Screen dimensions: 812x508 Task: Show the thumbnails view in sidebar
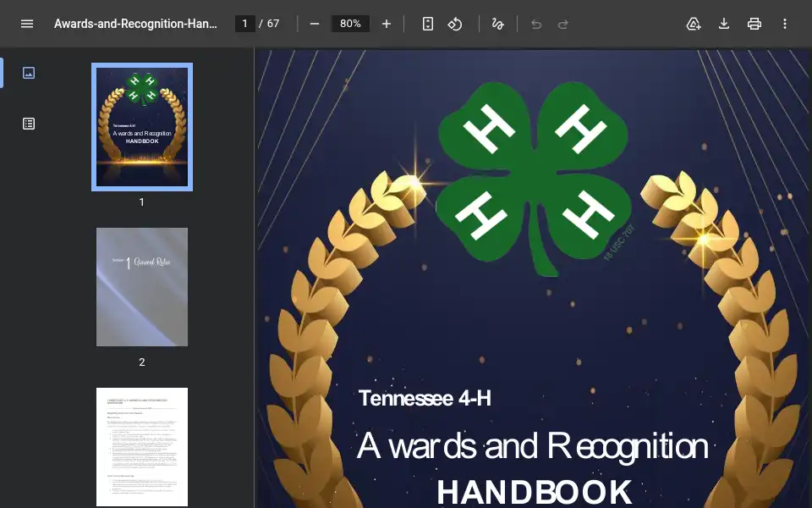click(x=29, y=73)
